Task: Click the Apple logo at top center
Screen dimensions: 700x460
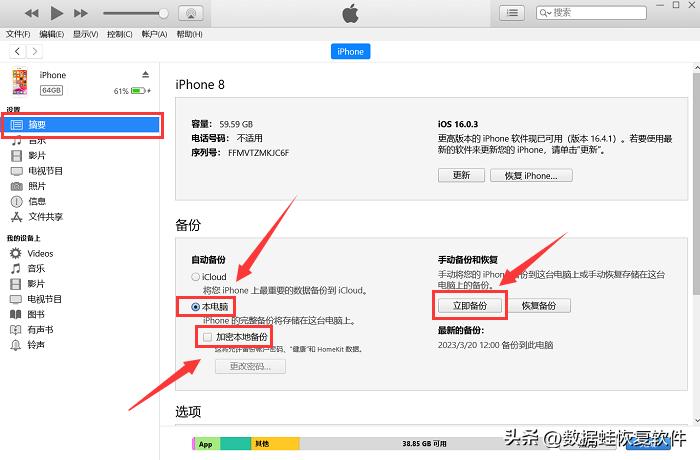Action: coord(350,13)
